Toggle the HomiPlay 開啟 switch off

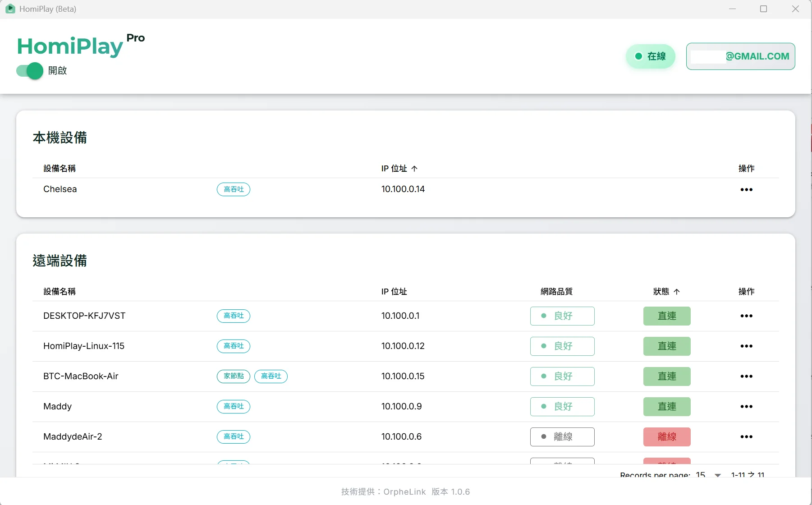30,71
